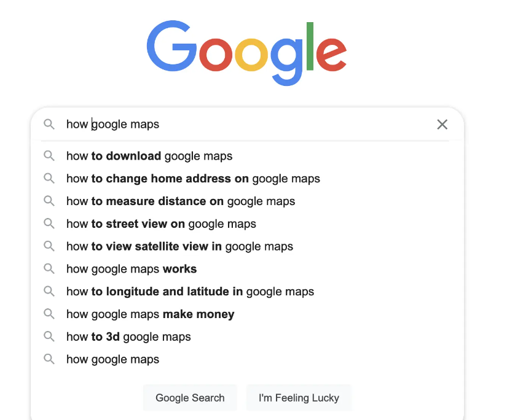Click the magnifier icon beside 'how to 3d google maps'
Screen dimensions: 507x420
tap(49, 336)
